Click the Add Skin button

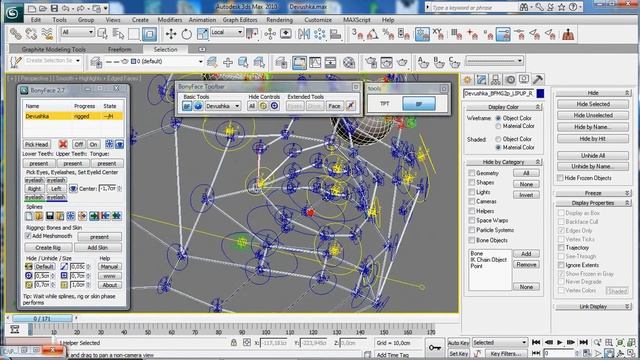(98, 247)
